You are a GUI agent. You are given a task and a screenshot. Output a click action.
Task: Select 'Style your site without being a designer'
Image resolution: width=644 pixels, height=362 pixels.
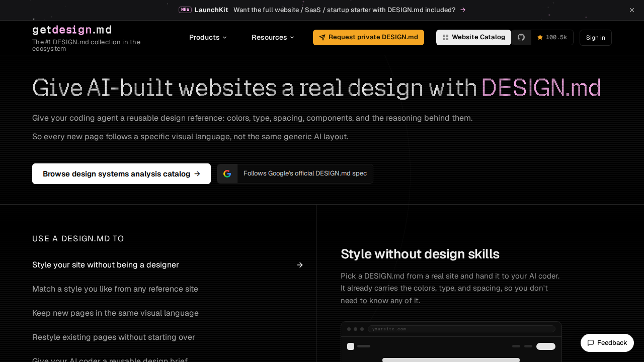(168, 265)
